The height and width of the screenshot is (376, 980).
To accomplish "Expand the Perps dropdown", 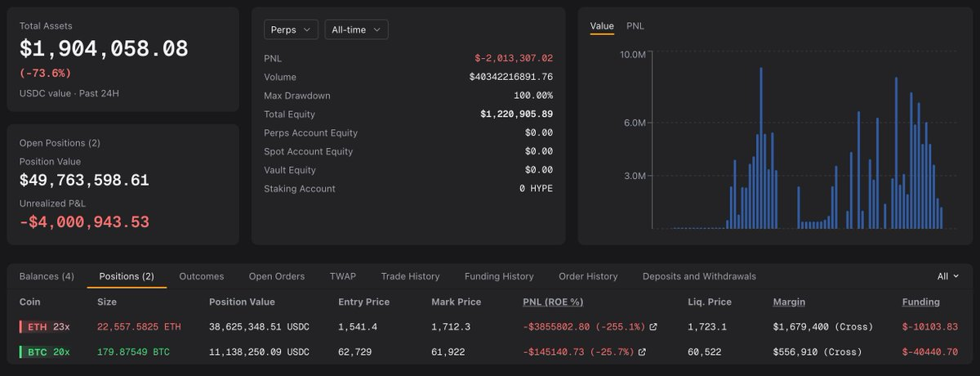I will point(291,29).
